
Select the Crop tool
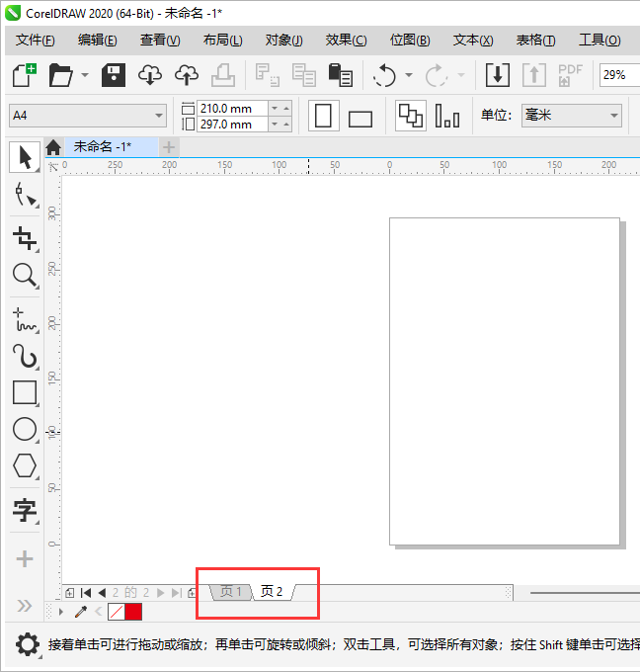point(25,237)
